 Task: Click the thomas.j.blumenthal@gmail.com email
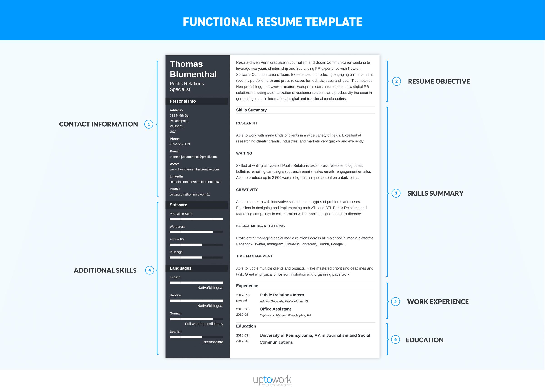[x=193, y=157]
